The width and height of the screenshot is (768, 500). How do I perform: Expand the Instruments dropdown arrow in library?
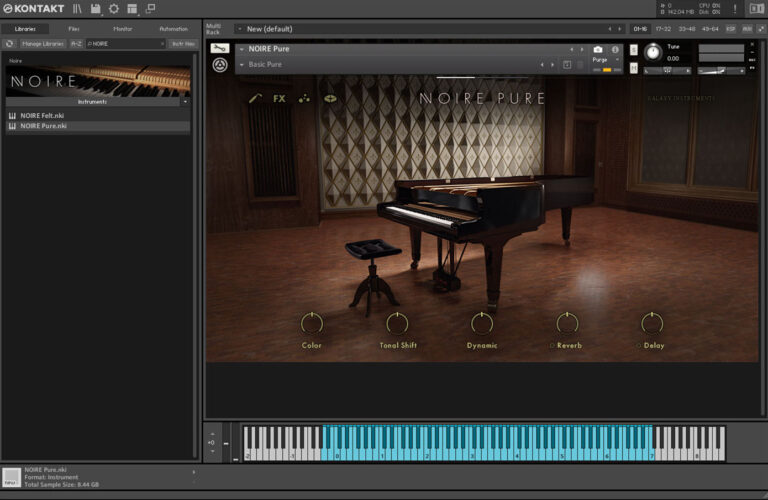pyautogui.click(x=185, y=102)
